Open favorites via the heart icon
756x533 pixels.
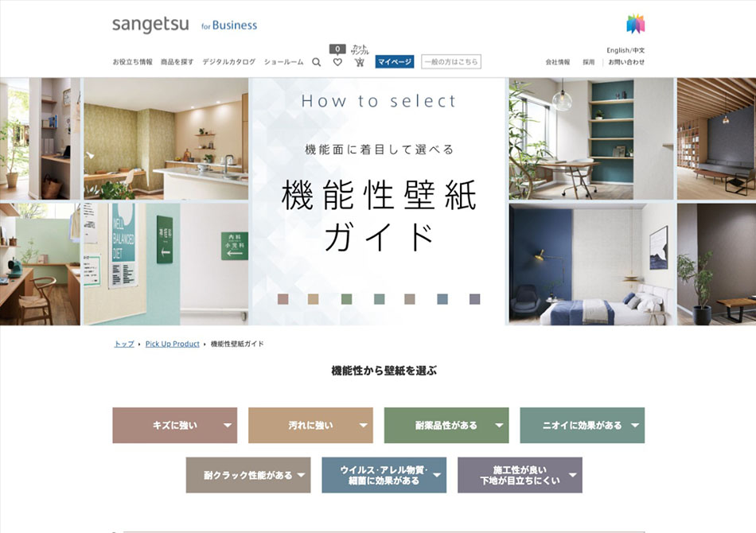point(337,62)
